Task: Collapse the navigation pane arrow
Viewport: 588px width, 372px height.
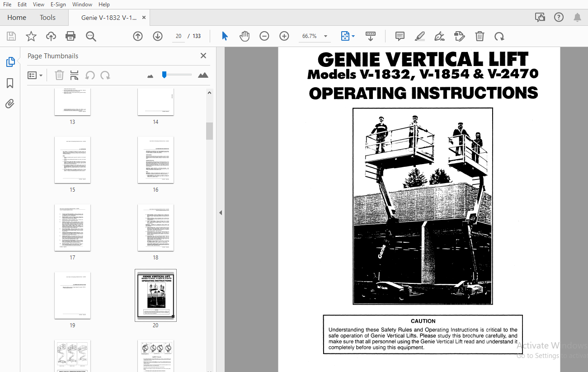Action: [x=221, y=212]
